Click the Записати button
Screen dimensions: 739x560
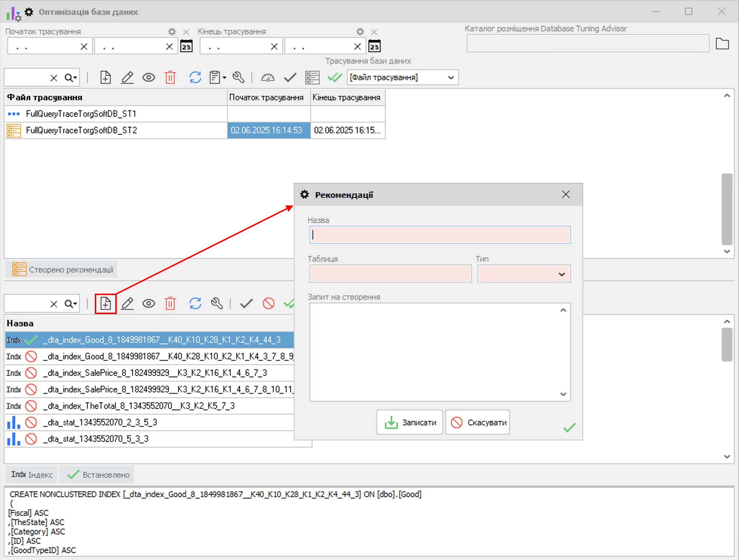tap(410, 423)
